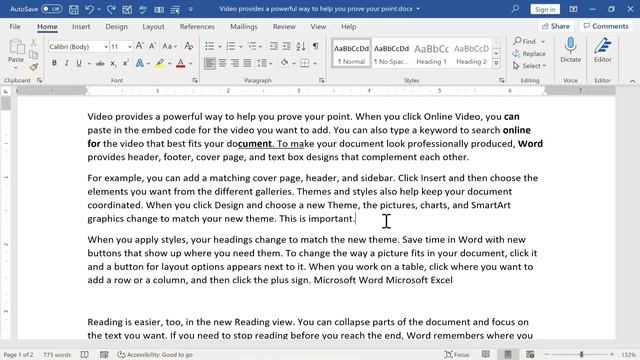Toggle Italic formatting

67,63
